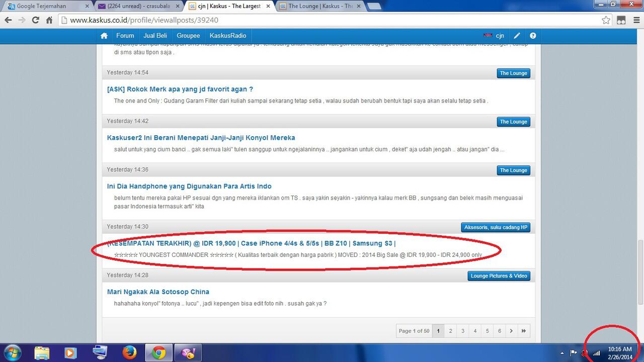Open the Forum menu
The width and height of the screenshot is (644, 362).
point(125,36)
